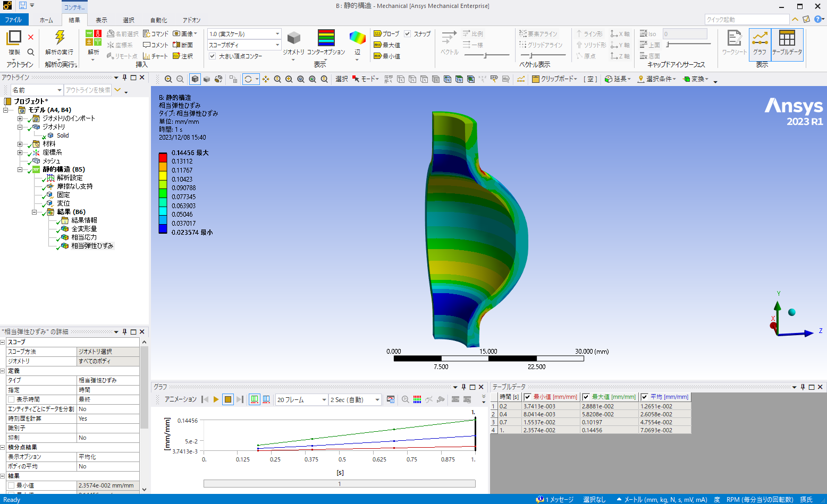Click the 最小値 minimum label tool
The height and width of the screenshot is (504, 827).
click(x=386, y=56)
